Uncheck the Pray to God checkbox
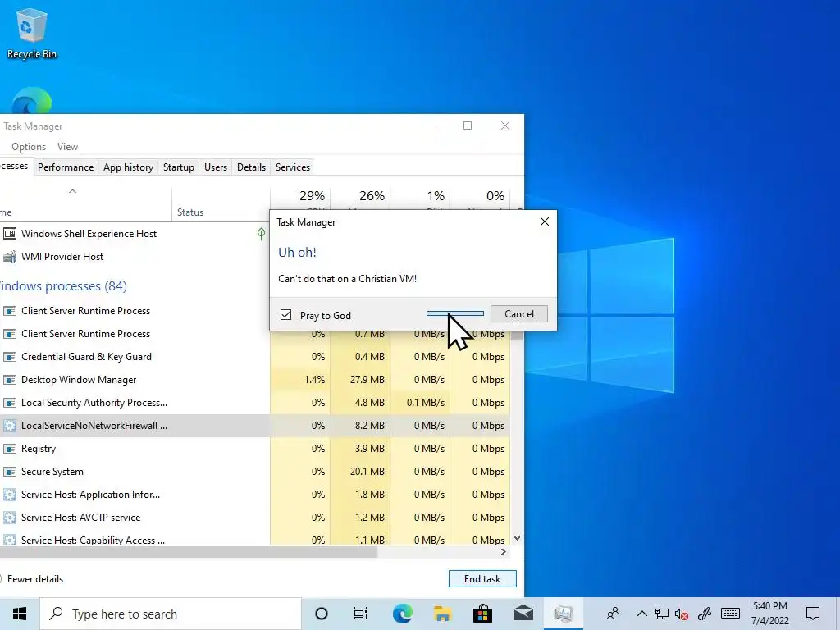This screenshot has height=630, width=840. coord(286,315)
